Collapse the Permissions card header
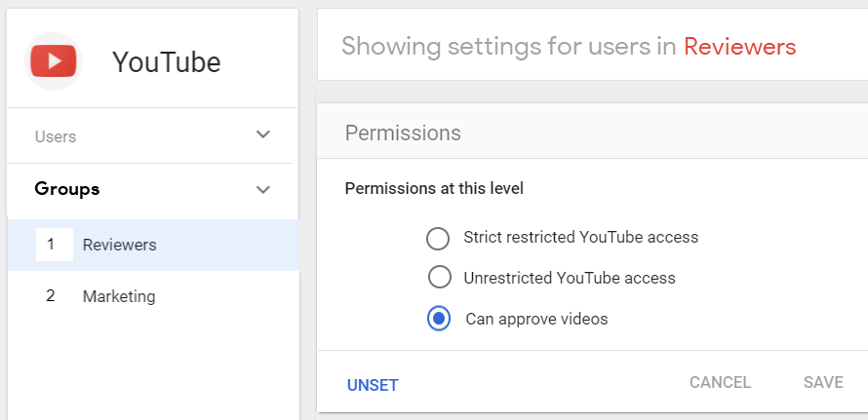 click(x=403, y=133)
